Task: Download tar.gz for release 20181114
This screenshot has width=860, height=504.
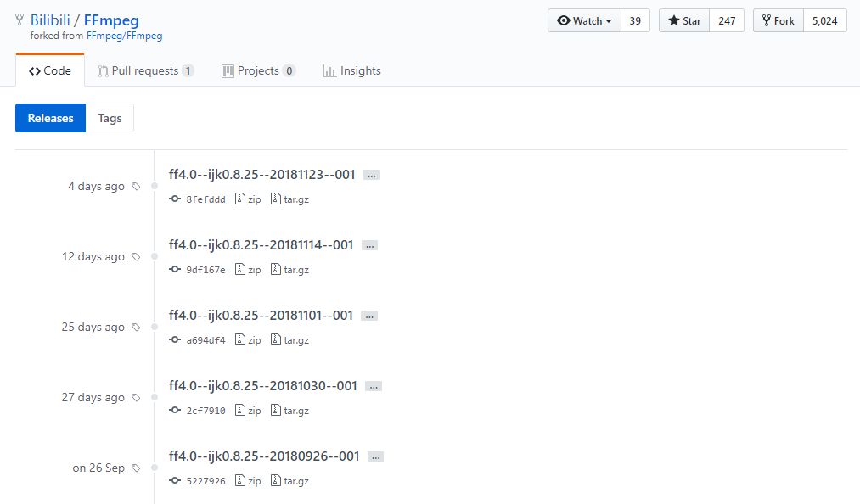Action: 289,269
